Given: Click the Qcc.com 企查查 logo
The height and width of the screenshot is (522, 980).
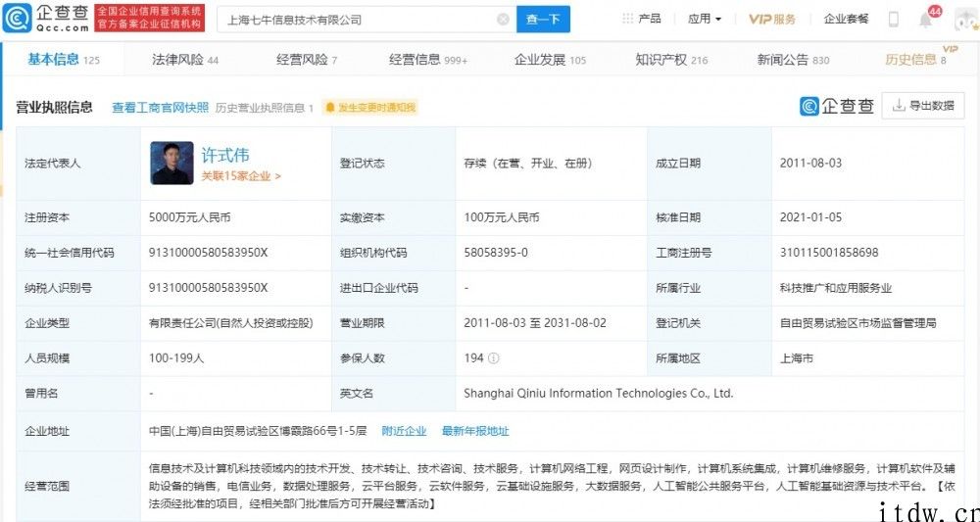Looking at the screenshot, I should pyautogui.click(x=45, y=18).
